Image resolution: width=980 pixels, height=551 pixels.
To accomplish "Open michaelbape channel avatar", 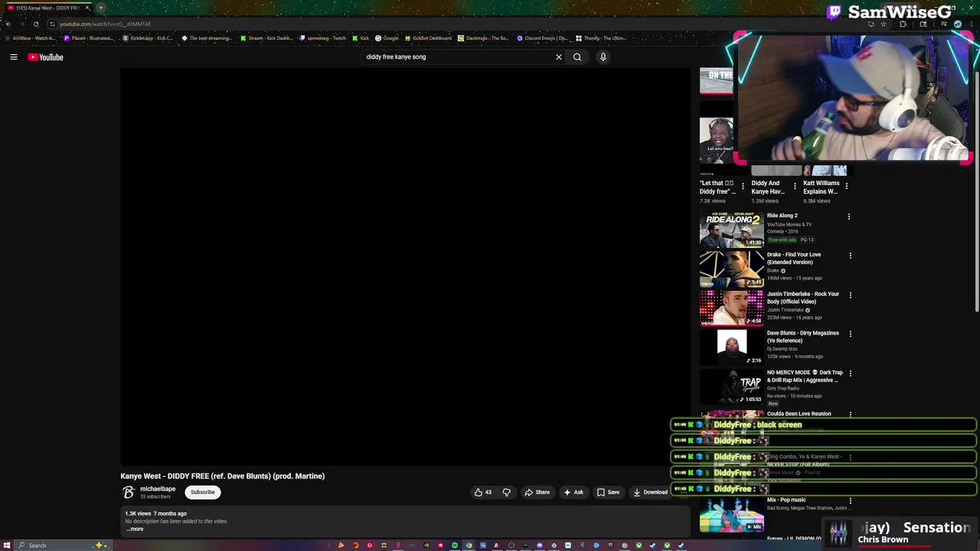I will pyautogui.click(x=129, y=492).
